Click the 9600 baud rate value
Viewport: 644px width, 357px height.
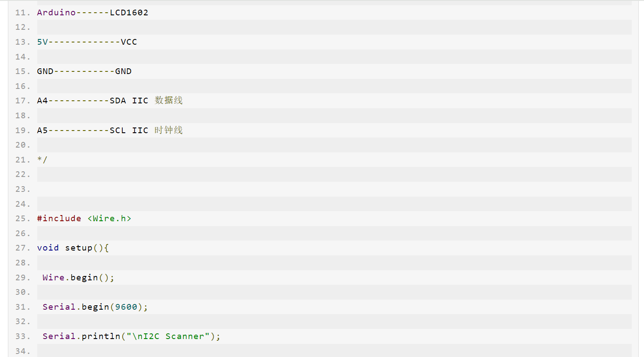pos(126,307)
